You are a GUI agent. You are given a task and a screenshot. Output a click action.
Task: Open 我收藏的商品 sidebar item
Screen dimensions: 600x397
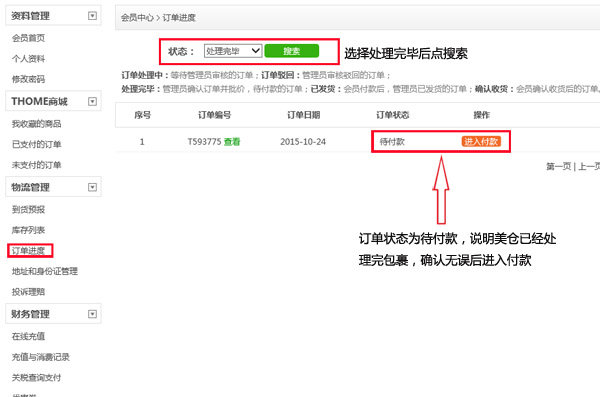click(36, 124)
